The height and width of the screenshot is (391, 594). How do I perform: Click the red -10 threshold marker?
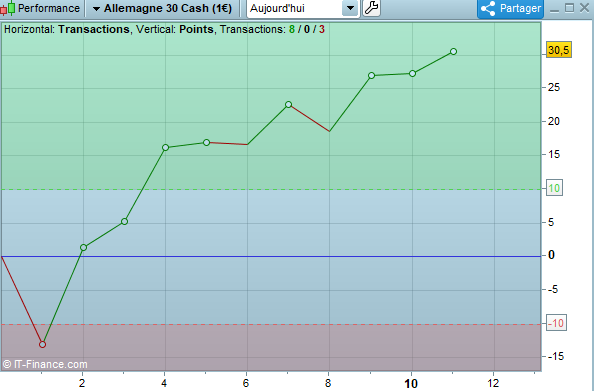[x=556, y=323]
